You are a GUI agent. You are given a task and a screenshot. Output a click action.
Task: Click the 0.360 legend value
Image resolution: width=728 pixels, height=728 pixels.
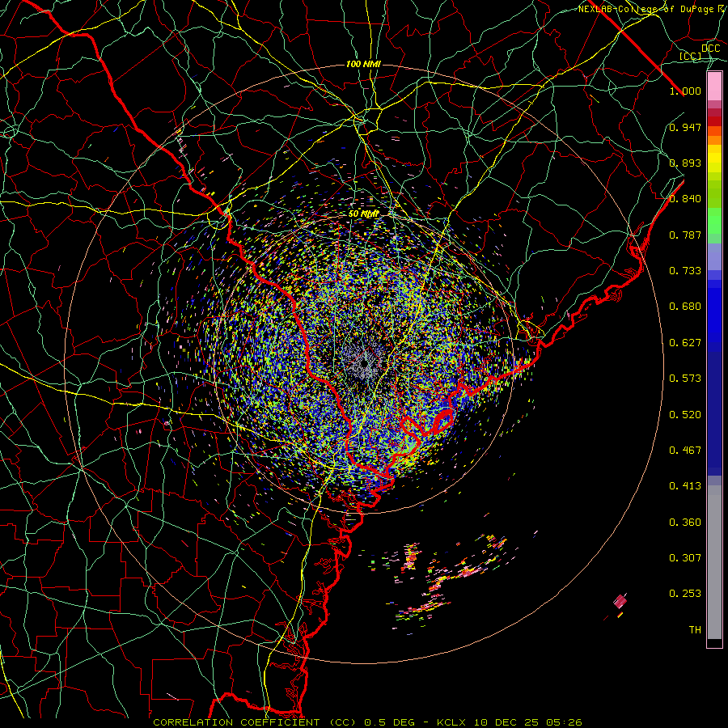[685, 523]
